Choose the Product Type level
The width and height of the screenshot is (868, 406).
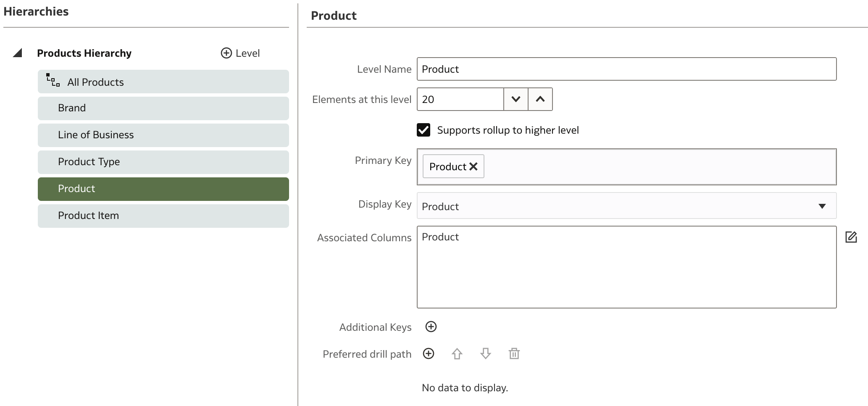[163, 162]
